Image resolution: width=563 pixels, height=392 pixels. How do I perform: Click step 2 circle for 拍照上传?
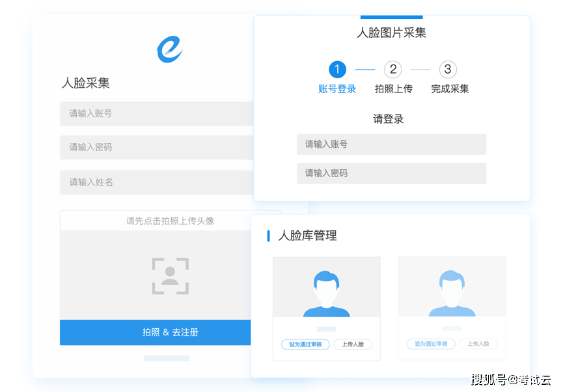(392, 70)
